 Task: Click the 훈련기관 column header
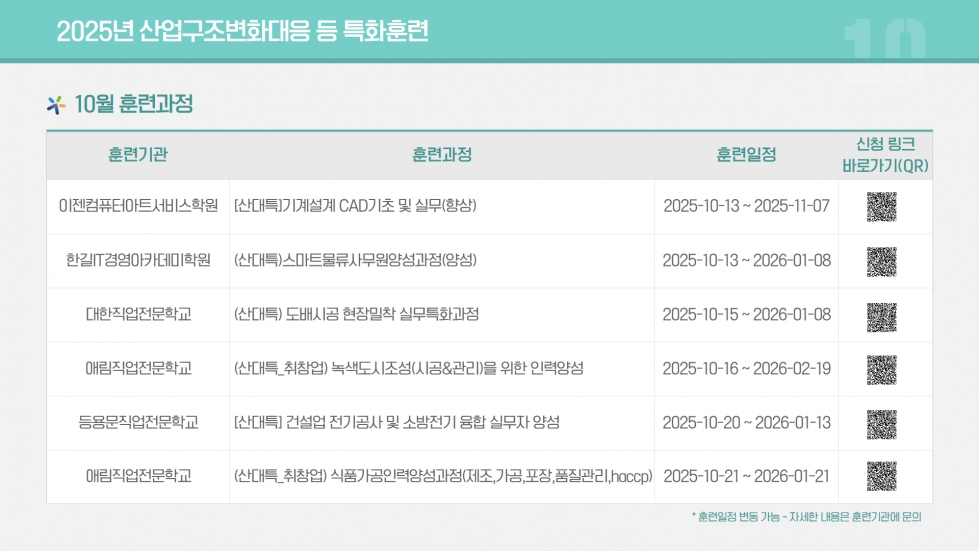point(138,155)
